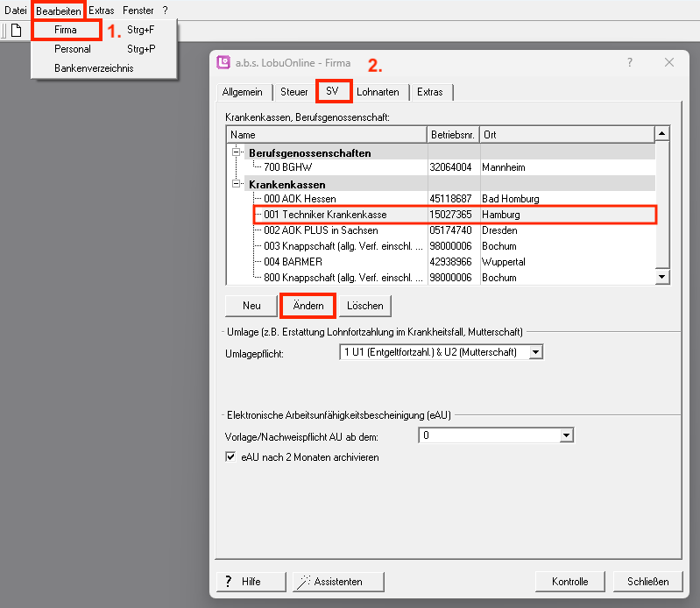Open Vorlage/Nachweispflicht AU dropdown
700x608 pixels.
click(566, 435)
